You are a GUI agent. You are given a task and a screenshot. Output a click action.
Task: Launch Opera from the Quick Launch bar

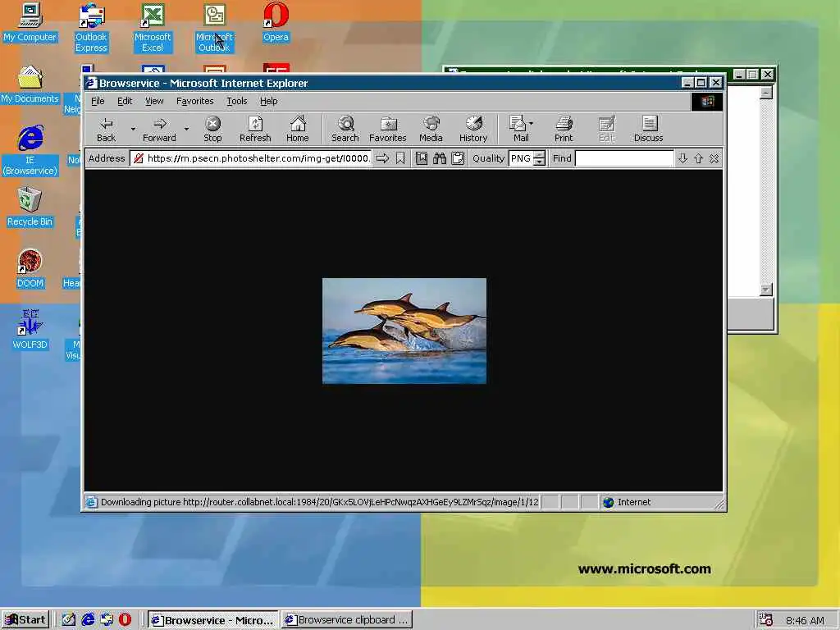[125, 620]
